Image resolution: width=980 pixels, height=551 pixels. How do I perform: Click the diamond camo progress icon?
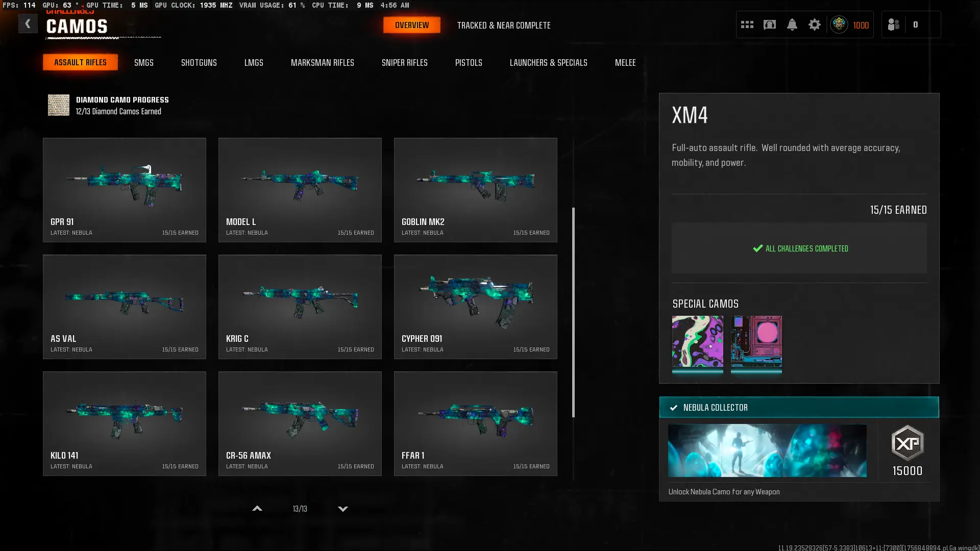(59, 105)
